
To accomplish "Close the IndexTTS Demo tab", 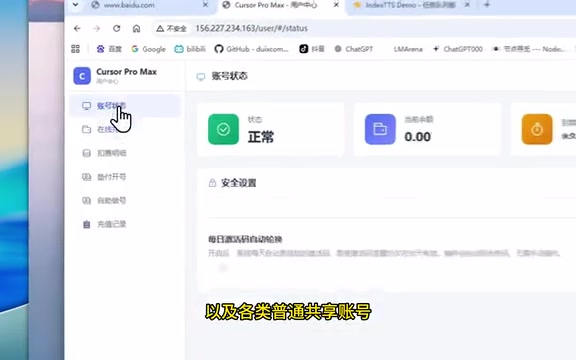I will coord(467,5).
